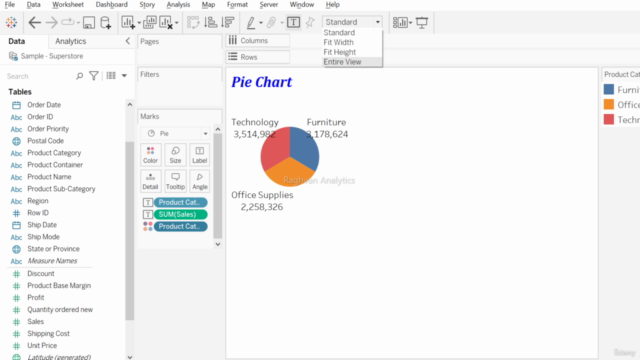The width and height of the screenshot is (640, 360).
Task: Choose Fit Height option
Action: [x=340, y=52]
